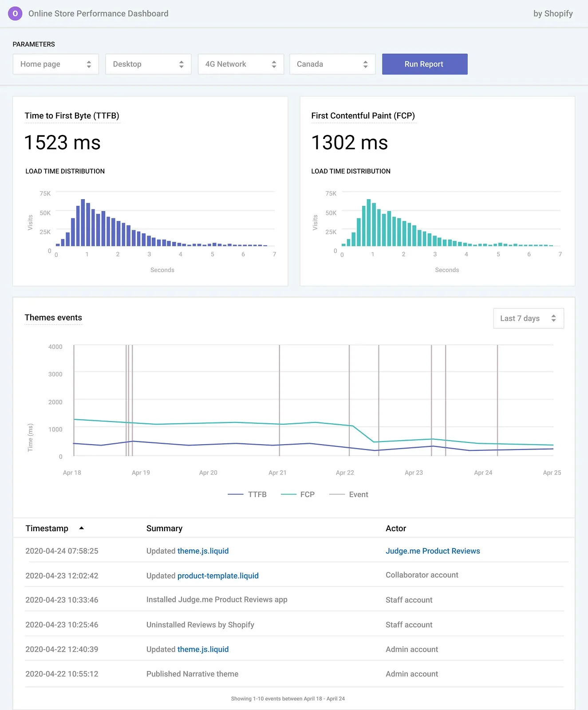Open the Home page dropdown
This screenshot has width=588, height=710.
pos(55,64)
